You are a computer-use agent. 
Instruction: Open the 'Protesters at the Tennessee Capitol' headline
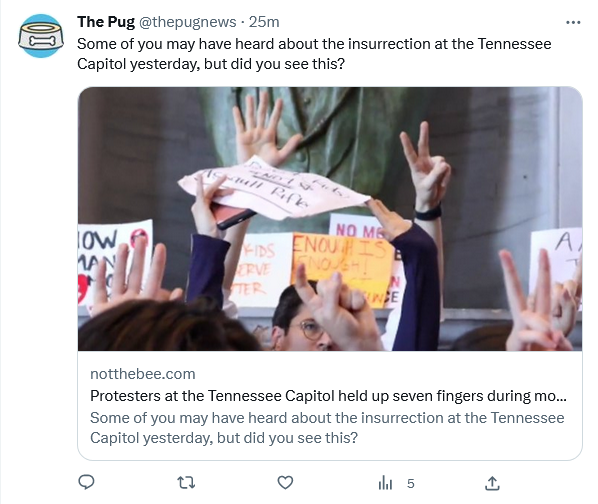[328, 396]
